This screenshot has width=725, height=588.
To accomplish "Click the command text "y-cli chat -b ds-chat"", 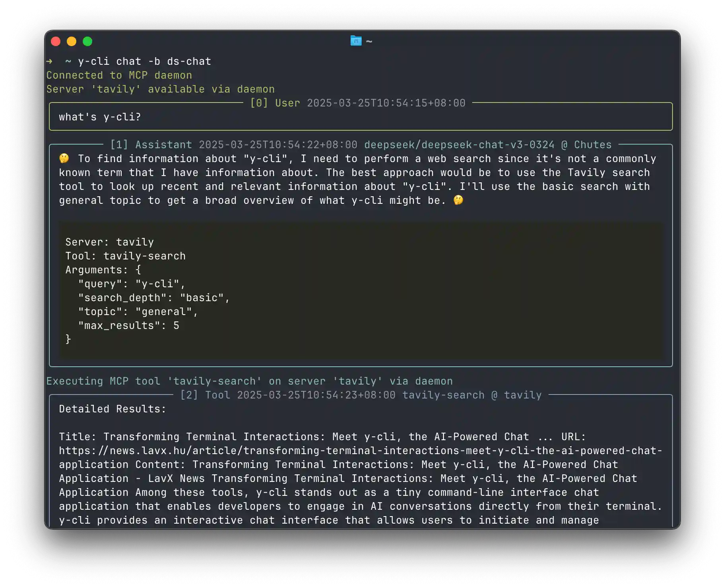I will 144,62.
